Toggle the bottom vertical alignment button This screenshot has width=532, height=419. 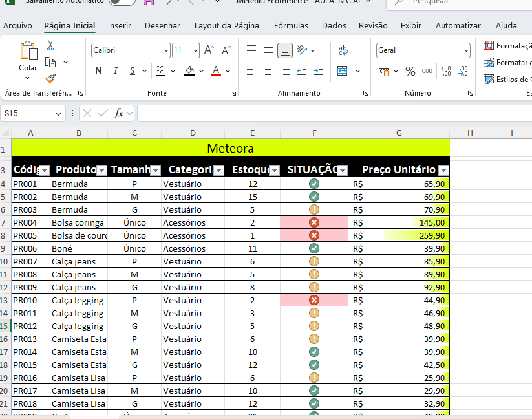point(285,50)
